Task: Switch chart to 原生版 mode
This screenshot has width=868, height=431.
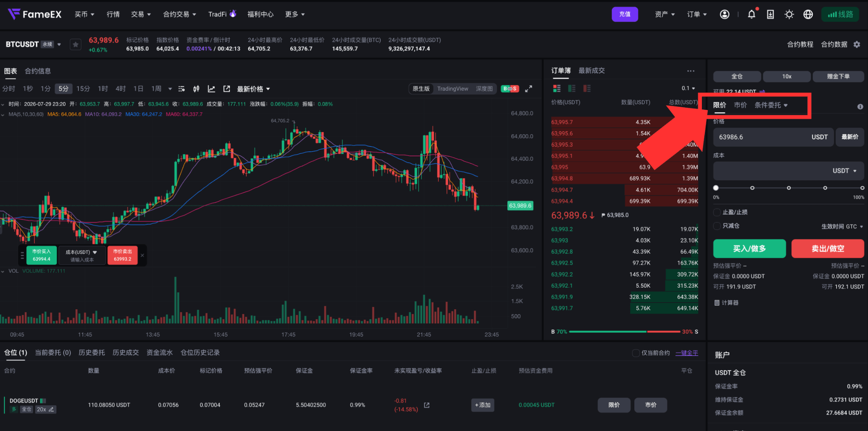Action: pos(421,89)
